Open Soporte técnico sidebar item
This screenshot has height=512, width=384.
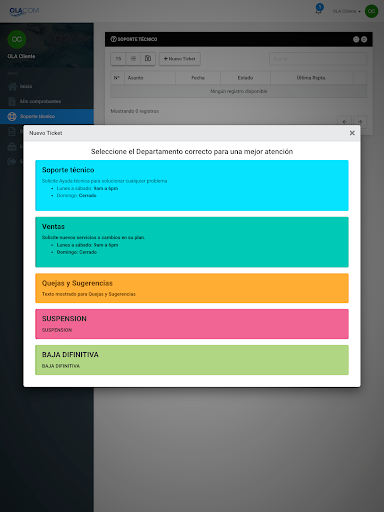click(x=47, y=116)
